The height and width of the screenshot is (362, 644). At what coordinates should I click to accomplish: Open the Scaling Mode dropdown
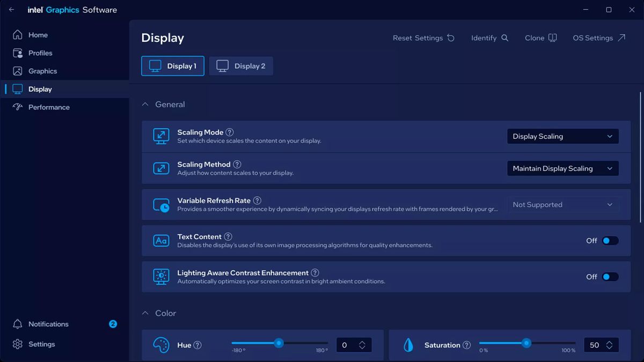point(562,136)
